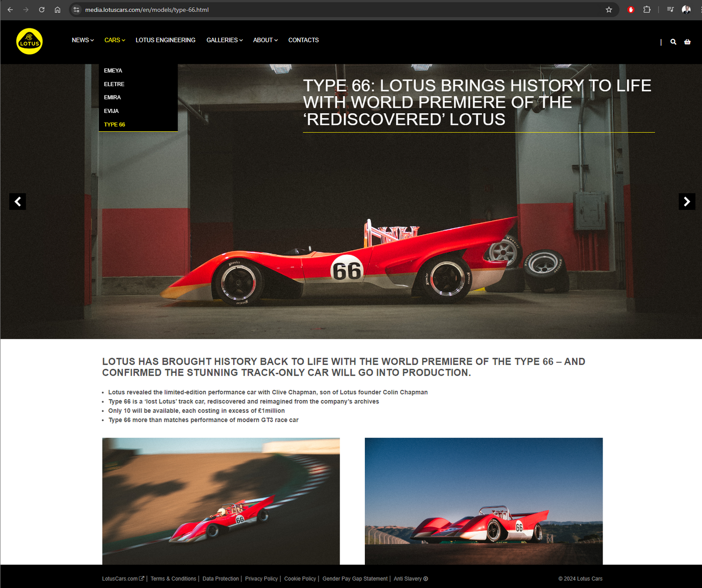
Task: Open the Type 66 sunset side-view photo
Action: pyautogui.click(x=484, y=501)
